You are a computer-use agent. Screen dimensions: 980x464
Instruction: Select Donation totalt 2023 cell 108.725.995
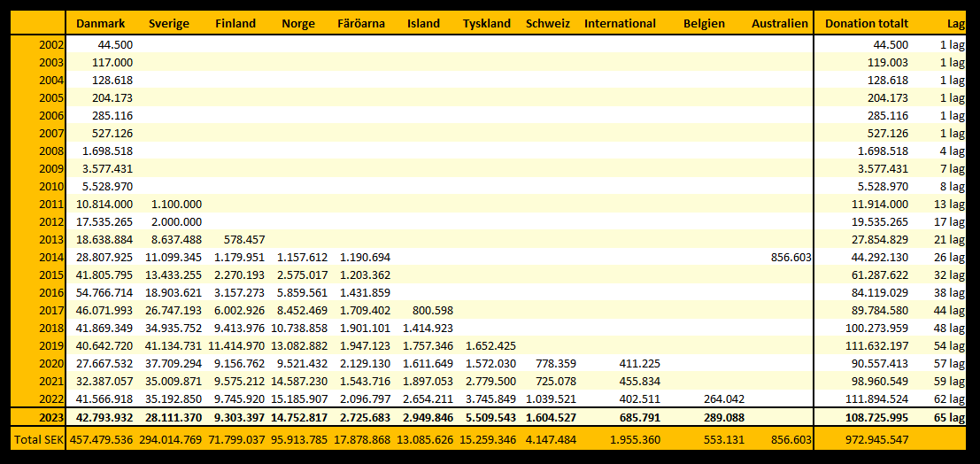coord(877,416)
